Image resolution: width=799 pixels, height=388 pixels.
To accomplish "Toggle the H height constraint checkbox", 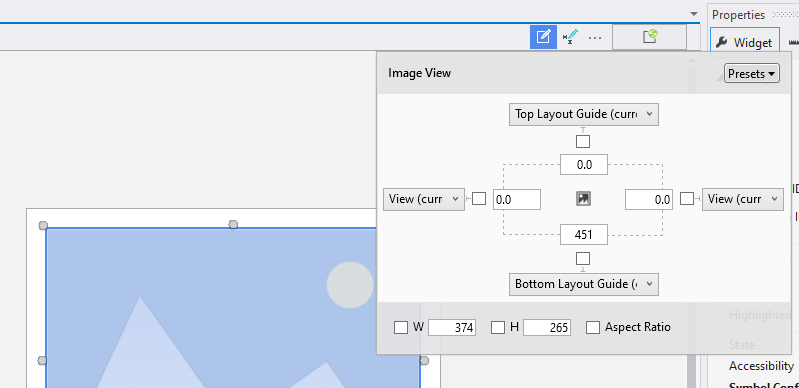I will (498, 327).
